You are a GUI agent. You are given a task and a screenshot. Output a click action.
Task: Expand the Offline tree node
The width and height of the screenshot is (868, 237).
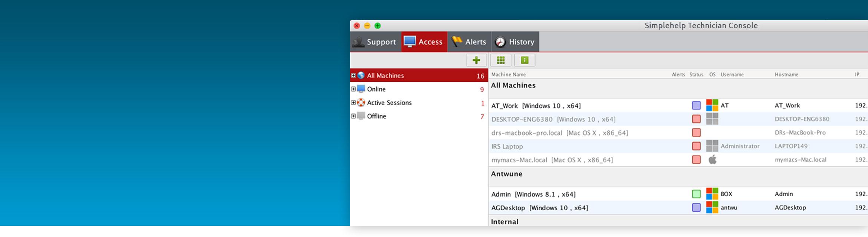pyautogui.click(x=354, y=116)
